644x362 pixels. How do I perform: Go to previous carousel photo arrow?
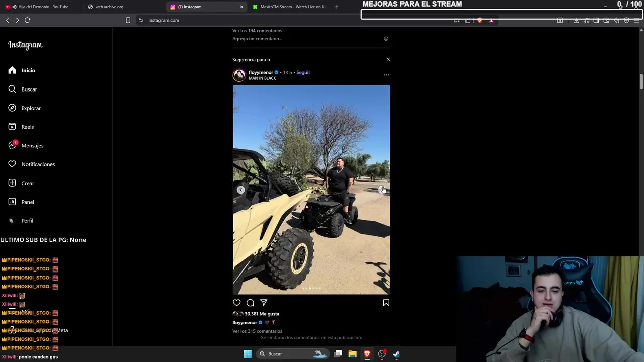click(241, 190)
